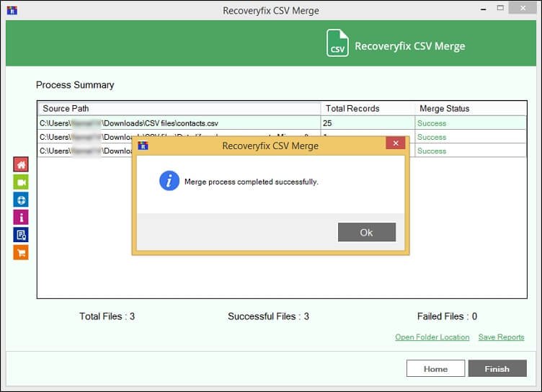Click the blue information icon in dialog

point(169,181)
